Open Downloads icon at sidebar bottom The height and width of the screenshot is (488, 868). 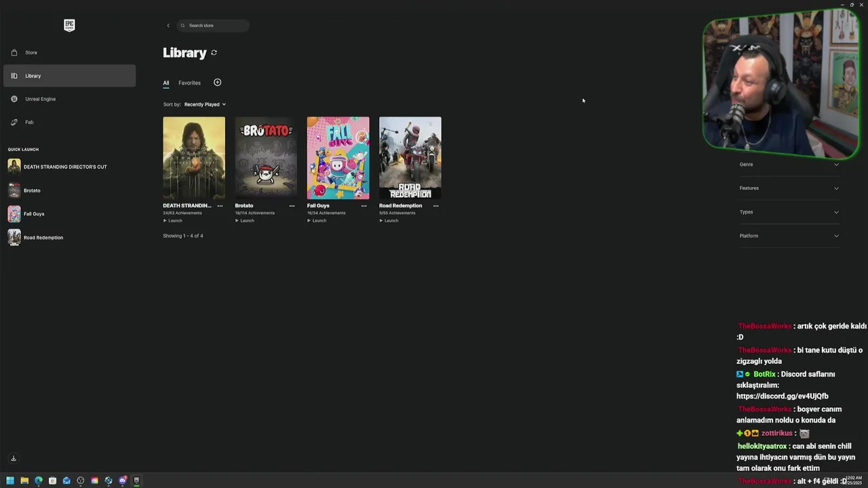tap(13, 458)
